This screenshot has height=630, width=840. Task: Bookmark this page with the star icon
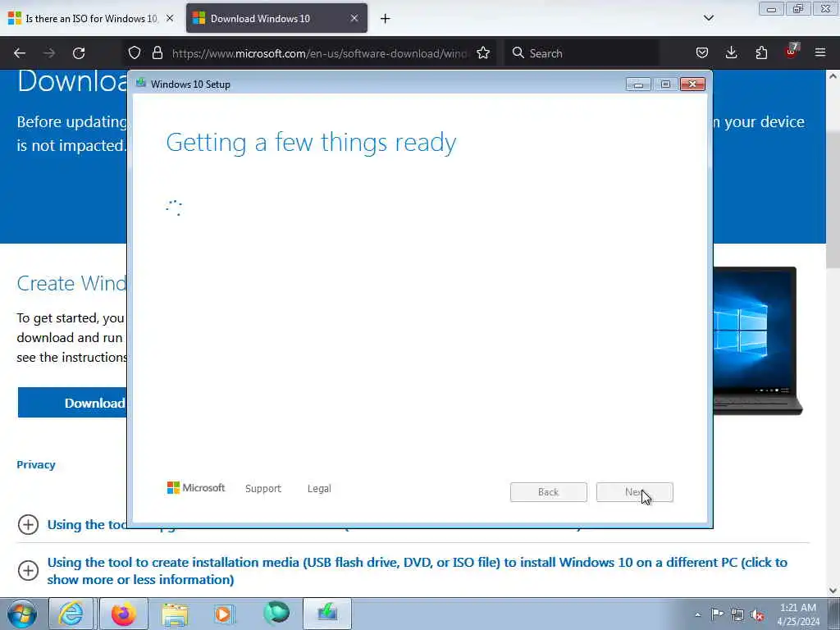[483, 52]
